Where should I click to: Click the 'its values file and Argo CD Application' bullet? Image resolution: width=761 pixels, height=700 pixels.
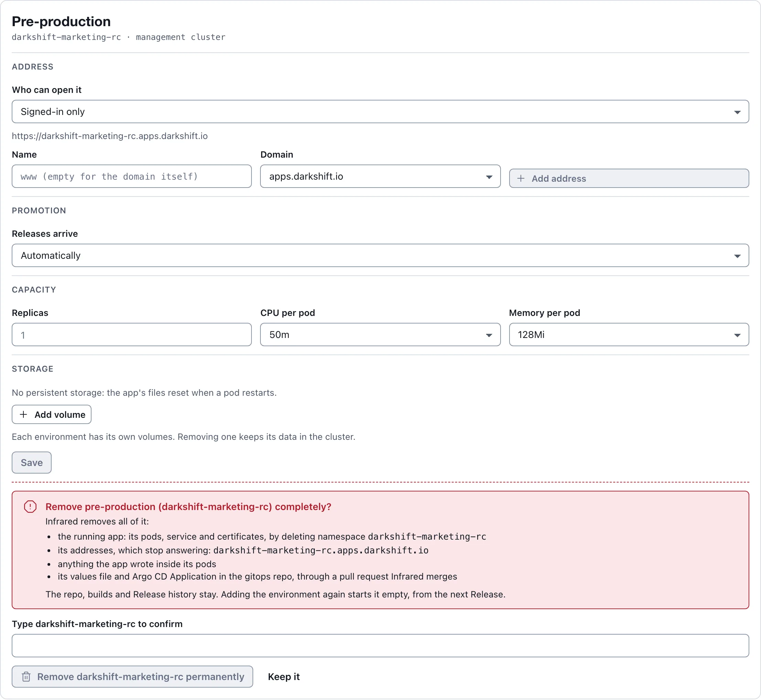[257, 576]
